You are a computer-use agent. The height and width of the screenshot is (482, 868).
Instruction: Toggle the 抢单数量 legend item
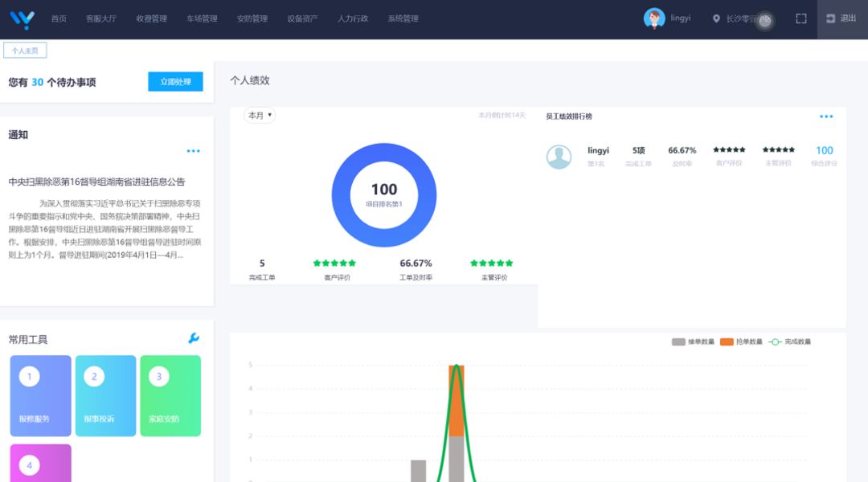pyautogui.click(x=737, y=341)
